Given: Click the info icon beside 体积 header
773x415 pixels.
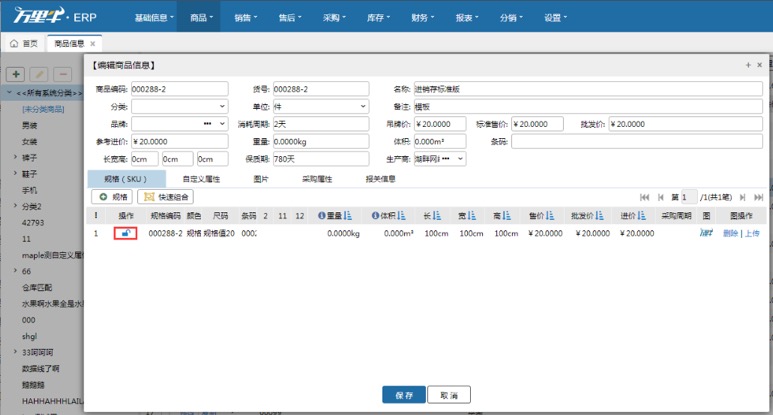Looking at the screenshot, I should (x=375, y=215).
